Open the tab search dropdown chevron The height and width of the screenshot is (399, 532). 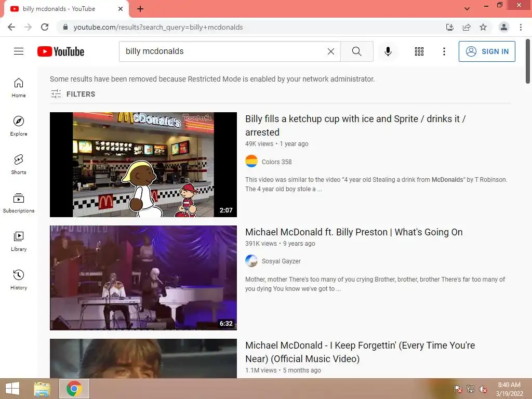[467, 9]
